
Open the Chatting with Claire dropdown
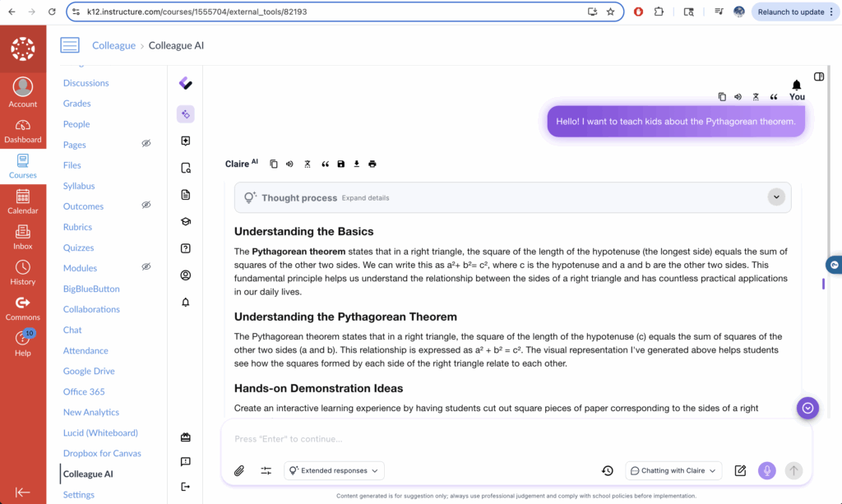tap(673, 470)
